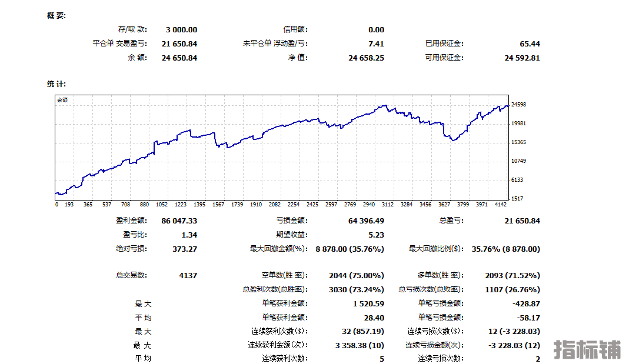Click the 绝对亏损 value 373.27
The height and width of the screenshot is (364, 629).
click(x=184, y=249)
